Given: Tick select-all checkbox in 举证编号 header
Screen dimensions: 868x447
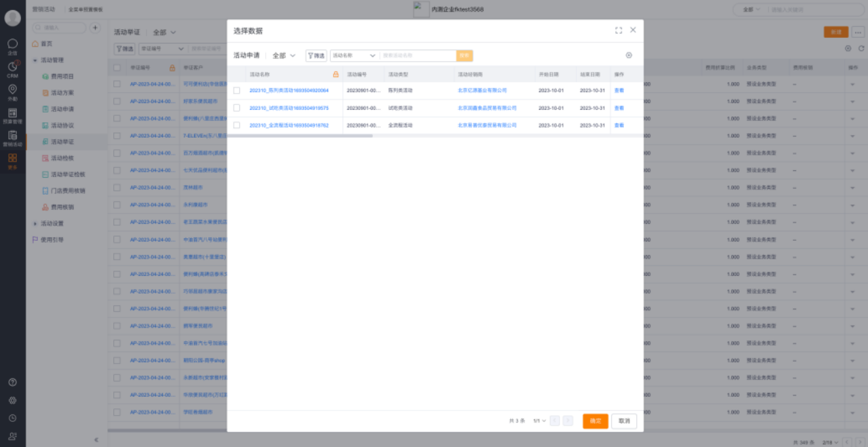Looking at the screenshot, I should pyautogui.click(x=117, y=68).
